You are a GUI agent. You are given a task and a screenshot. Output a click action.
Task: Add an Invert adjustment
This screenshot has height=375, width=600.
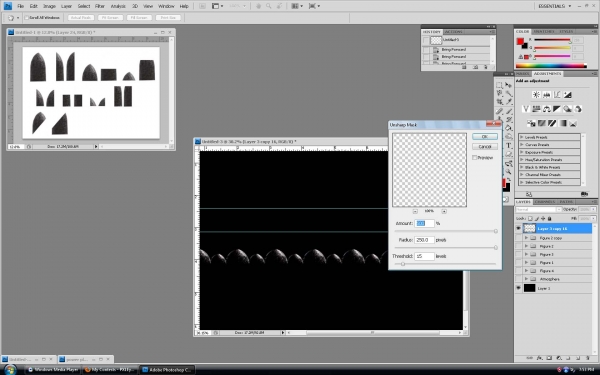coord(531,123)
